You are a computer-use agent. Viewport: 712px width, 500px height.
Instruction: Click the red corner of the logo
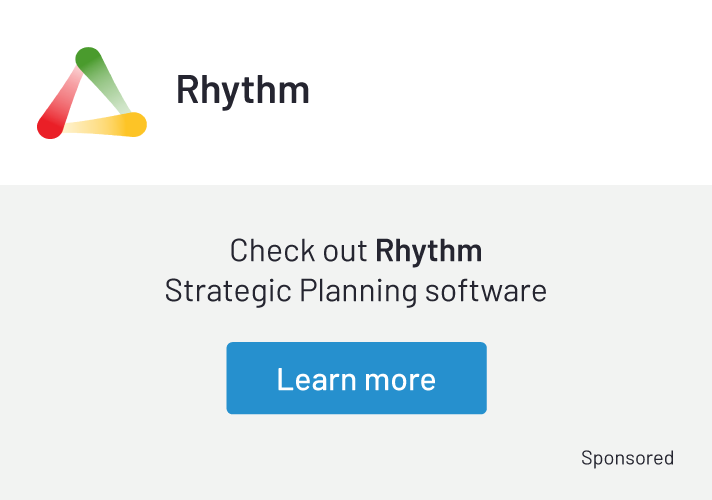[x=50, y=126]
